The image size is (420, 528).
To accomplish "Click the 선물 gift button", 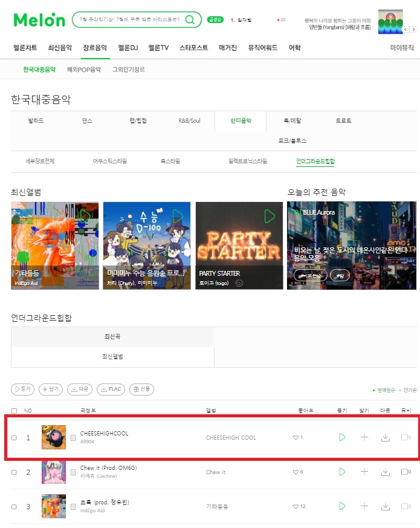I will 141,389.
